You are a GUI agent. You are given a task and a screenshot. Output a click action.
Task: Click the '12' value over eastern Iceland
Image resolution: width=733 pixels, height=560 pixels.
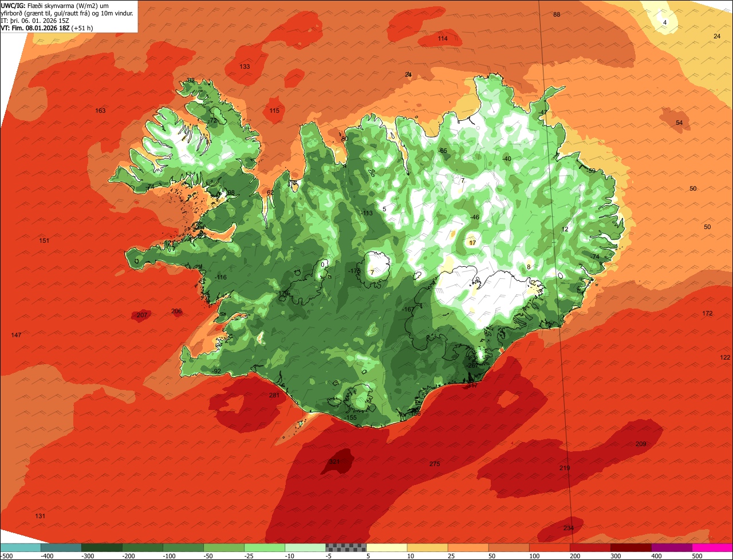(565, 229)
